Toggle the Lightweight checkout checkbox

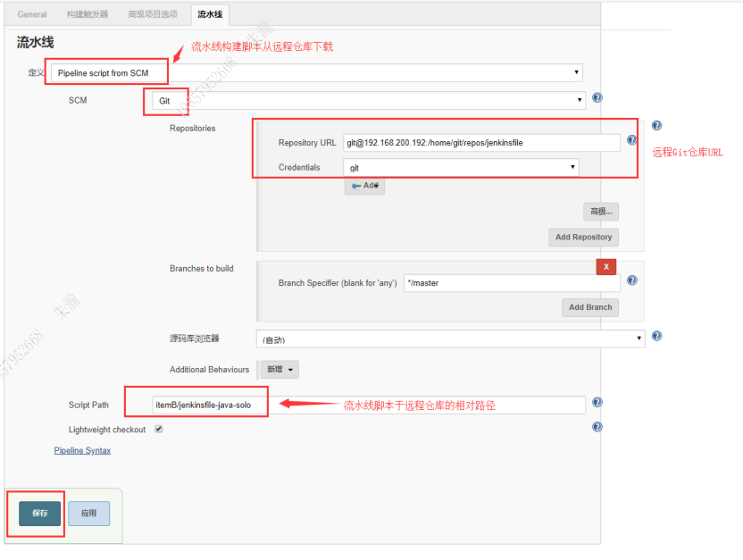click(159, 429)
